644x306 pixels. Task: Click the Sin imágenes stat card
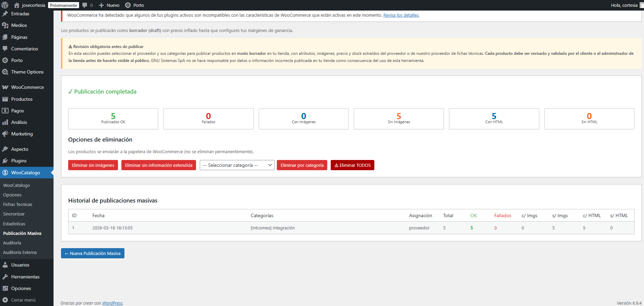(399, 119)
